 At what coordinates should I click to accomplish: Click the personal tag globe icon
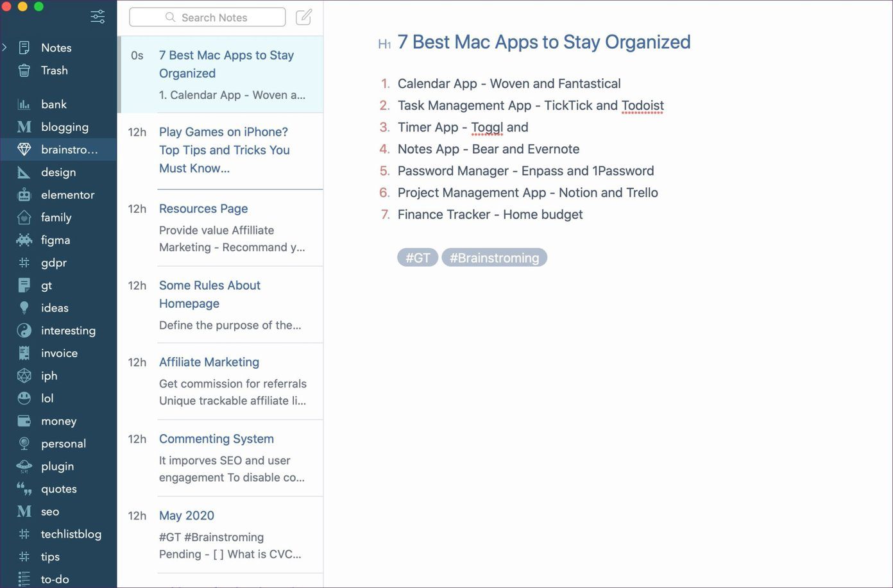coord(24,444)
